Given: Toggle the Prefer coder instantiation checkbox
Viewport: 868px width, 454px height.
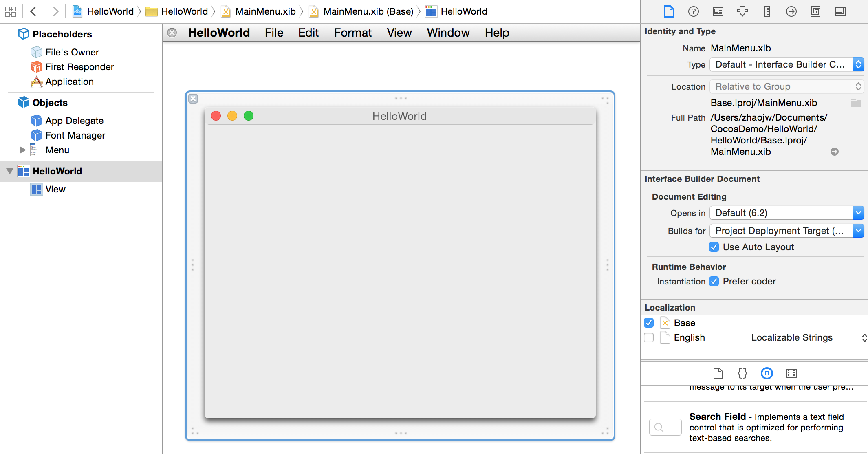Looking at the screenshot, I should click(715, 281).
